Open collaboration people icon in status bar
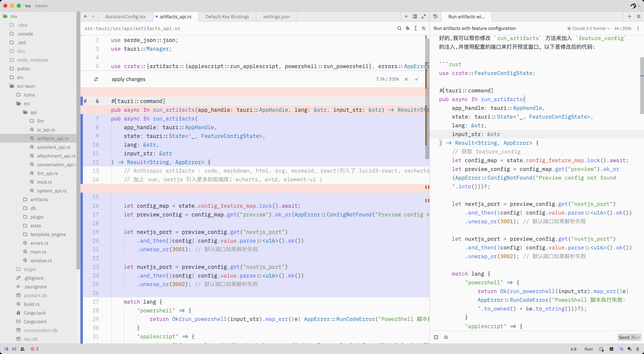This screenshot has width=644, height=354. click(22, 349)
